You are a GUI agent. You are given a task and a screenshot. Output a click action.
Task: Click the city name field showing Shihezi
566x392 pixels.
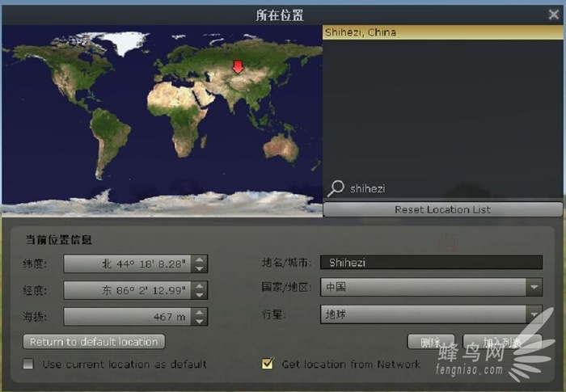tap(430, 262)
